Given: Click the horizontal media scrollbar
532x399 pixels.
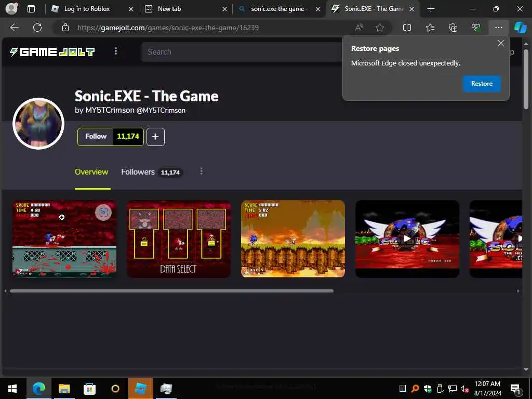Looking at the screenshot, I should pyautogui.click(x=171, y=291).
